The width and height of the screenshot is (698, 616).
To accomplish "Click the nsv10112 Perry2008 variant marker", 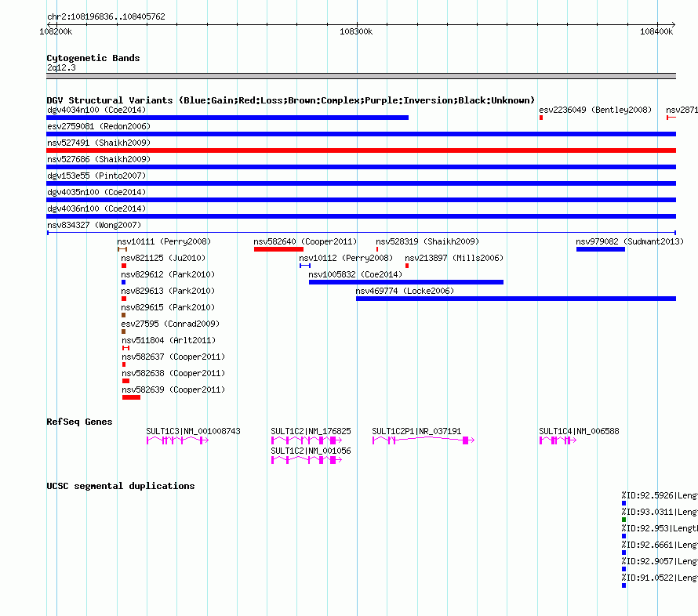I will 305,266.
